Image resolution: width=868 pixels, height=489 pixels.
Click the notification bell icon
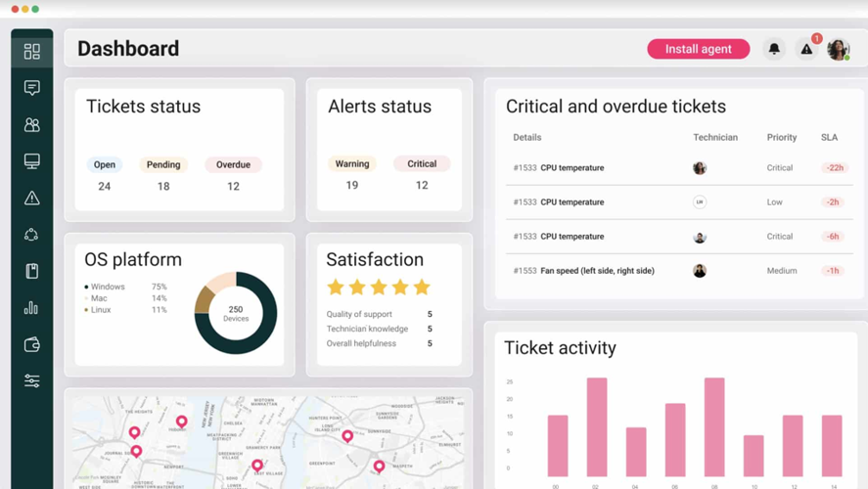point(774,49)
